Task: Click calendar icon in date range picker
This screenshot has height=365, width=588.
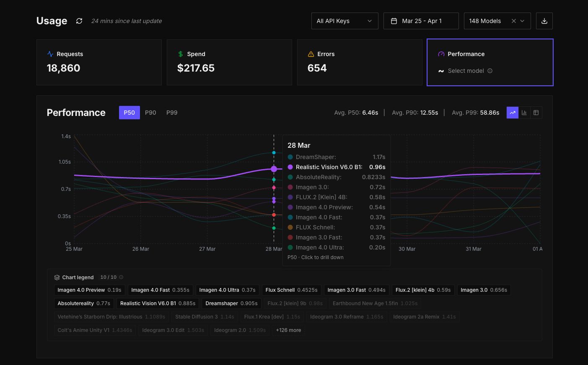Action: click(x=394, y=21)
